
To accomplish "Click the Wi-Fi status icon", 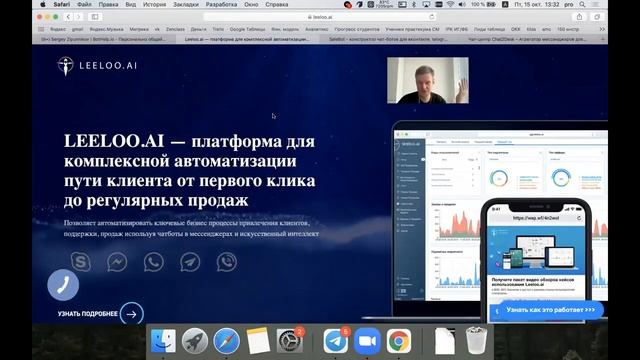I will (450, 4).
